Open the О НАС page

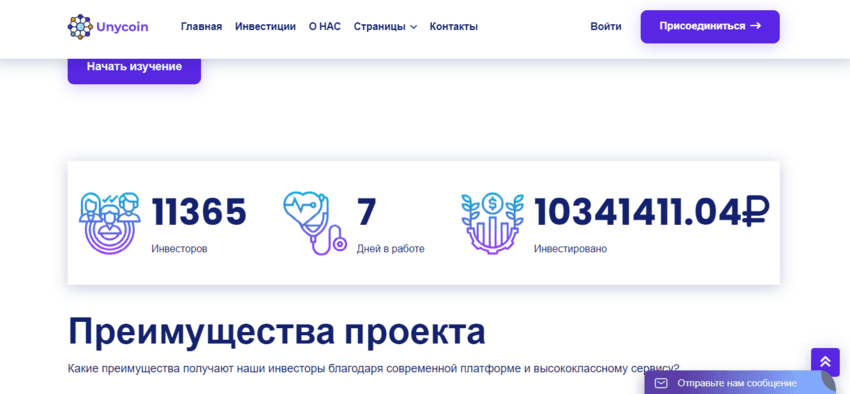(325, 27)
